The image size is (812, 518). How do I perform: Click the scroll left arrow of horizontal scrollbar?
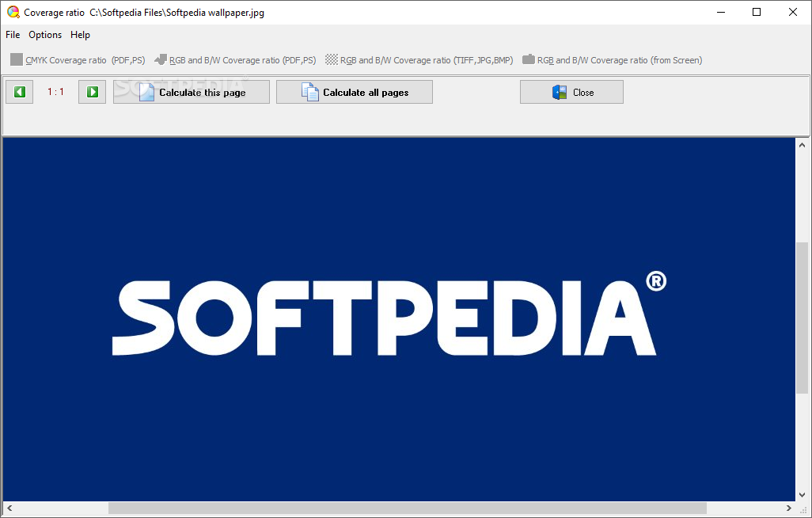point(9,508)
